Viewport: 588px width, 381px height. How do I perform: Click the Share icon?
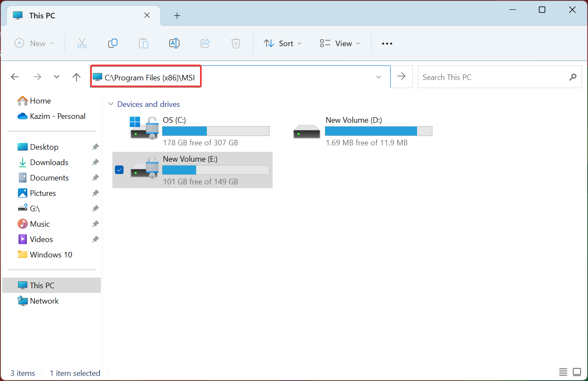point(205,43)
